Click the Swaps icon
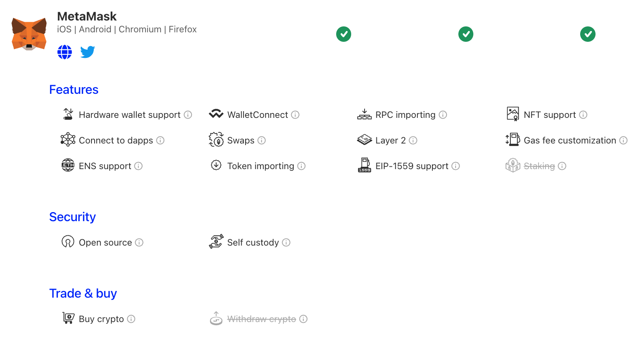This screenshot has height=354, width=644. pos(216,140)
